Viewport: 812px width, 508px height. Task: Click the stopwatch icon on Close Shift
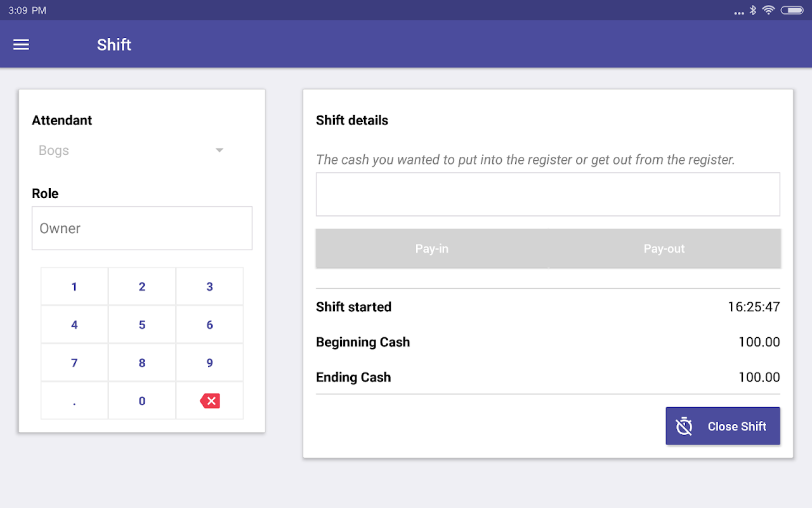pos(684,426)
